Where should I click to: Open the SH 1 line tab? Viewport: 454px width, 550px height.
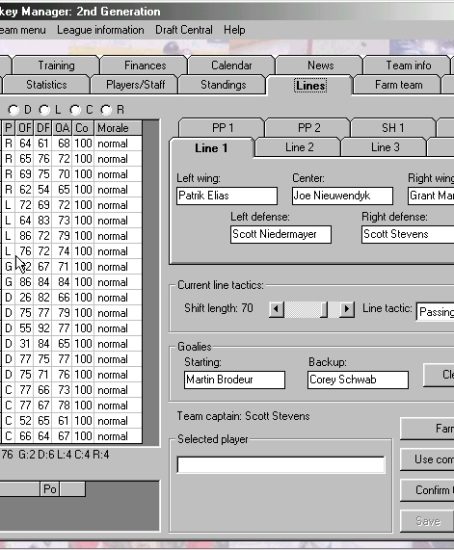[393, 128]
